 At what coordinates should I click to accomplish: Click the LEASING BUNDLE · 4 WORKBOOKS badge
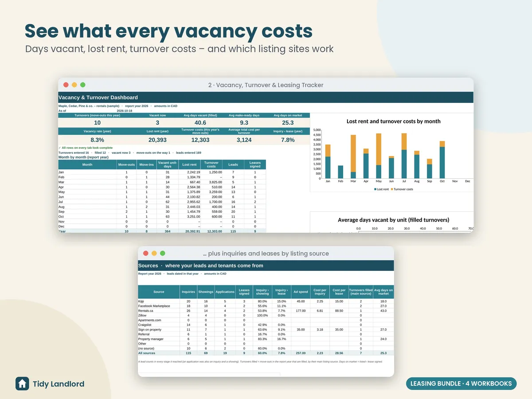[x=461, y=383]
